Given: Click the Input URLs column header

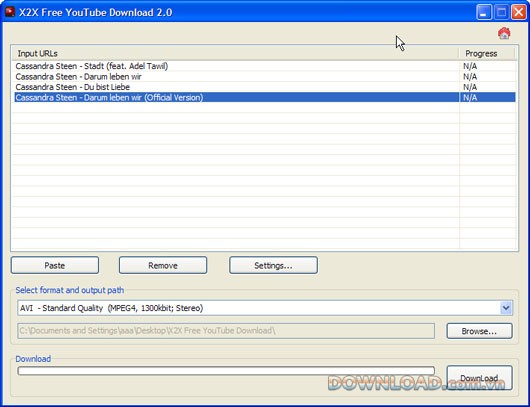Looking at the screenshot, I should [x=235, y=53].
